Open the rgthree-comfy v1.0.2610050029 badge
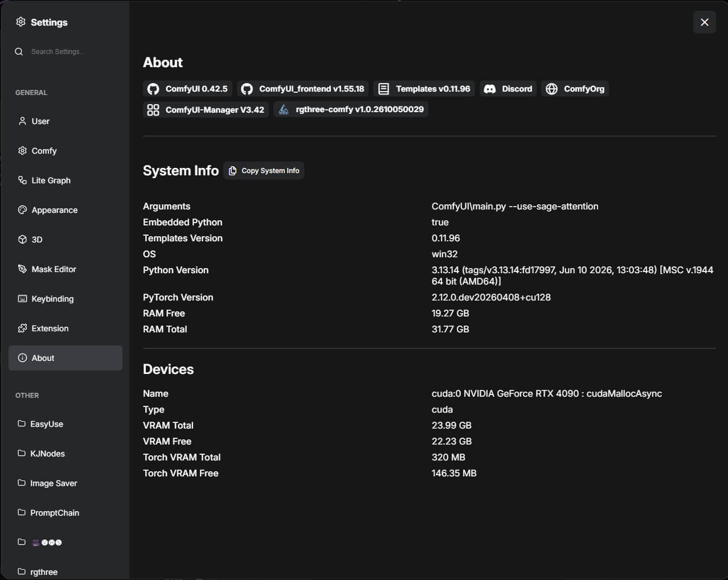This screenshot has width=728, height=580. 351,109
